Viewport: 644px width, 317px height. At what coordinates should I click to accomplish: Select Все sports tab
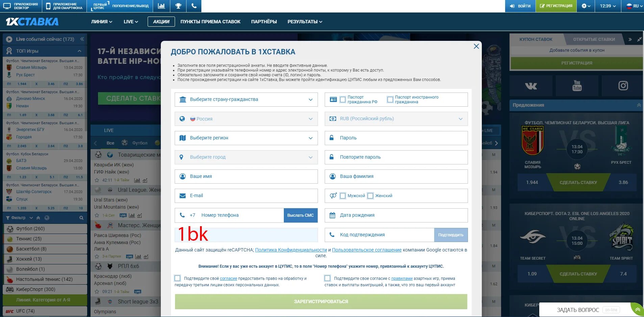point(110,143)
